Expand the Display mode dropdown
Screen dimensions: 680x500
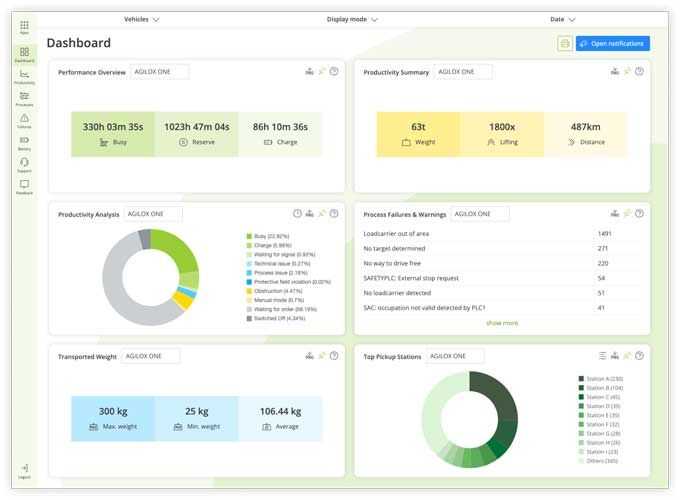point(352,20)
